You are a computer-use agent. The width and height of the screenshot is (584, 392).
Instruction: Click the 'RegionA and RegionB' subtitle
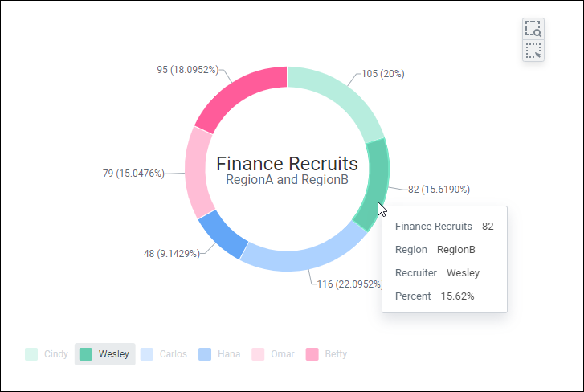[287, 179]
